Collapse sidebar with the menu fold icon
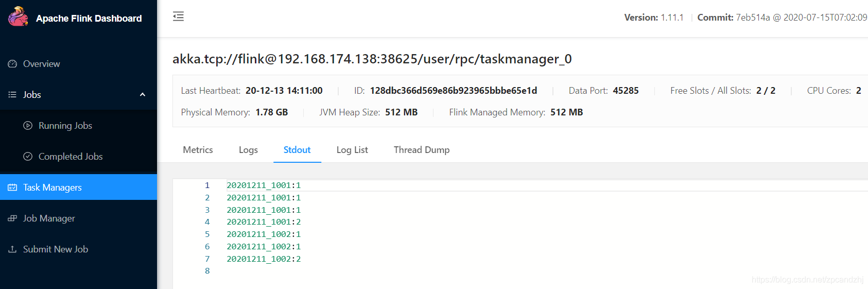This screenshot has width=868, height=289. pyautogui.click(x=178, y=16)
